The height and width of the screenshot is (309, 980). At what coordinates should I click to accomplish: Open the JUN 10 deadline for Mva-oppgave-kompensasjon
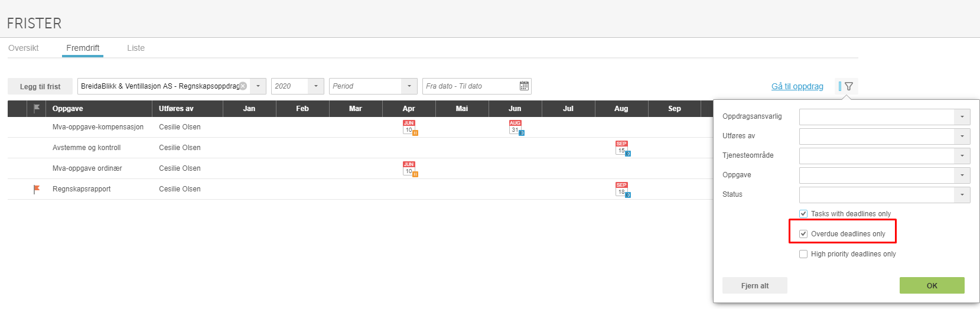[x=410, y=128]
